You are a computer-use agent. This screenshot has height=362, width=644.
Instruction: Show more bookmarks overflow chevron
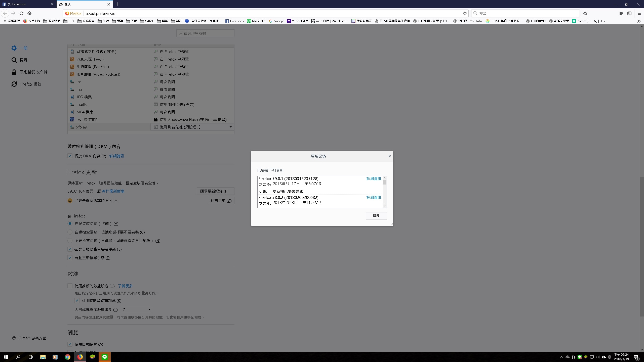[x=639, y=21]
